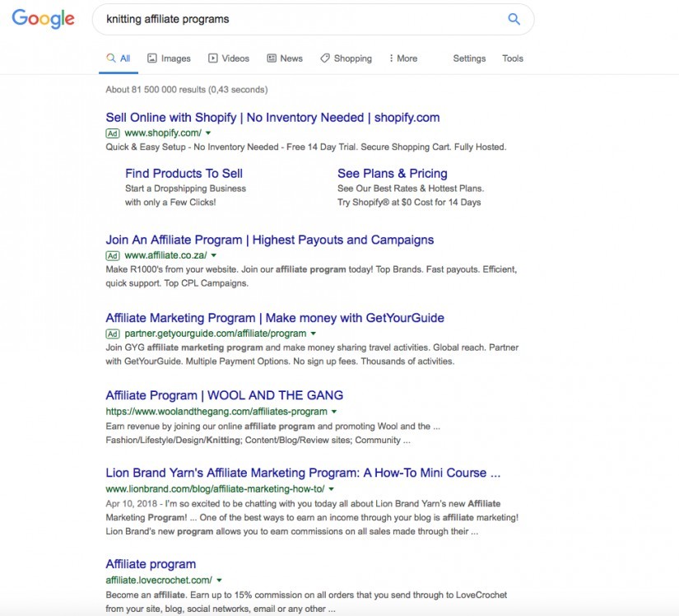Switch to Images results tab
679x616 pixels.
click(x=169, y=58)
